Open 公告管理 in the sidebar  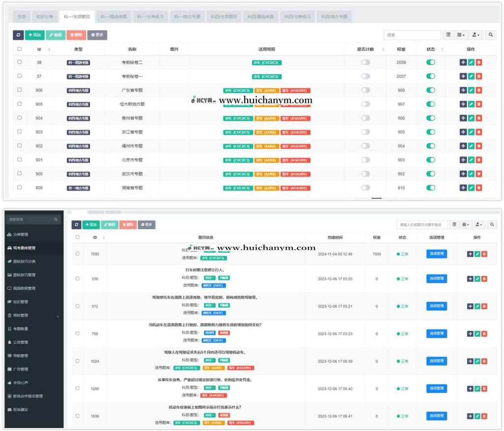pos(33,342)
